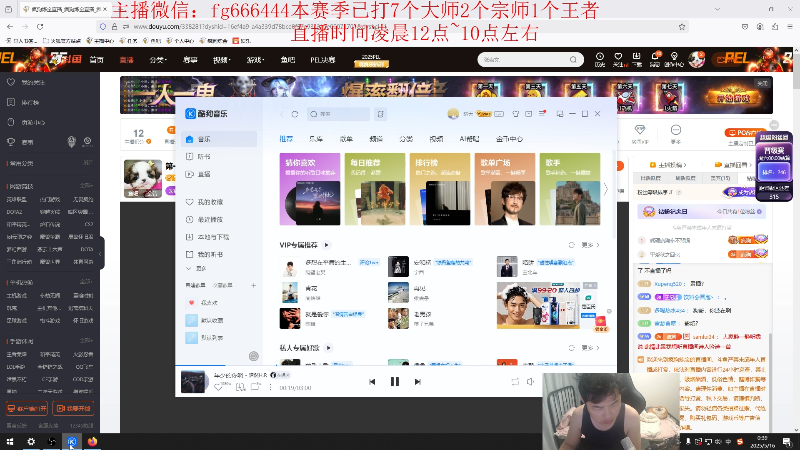Like the currently playing song
The image size is (800, 450).
219,387
